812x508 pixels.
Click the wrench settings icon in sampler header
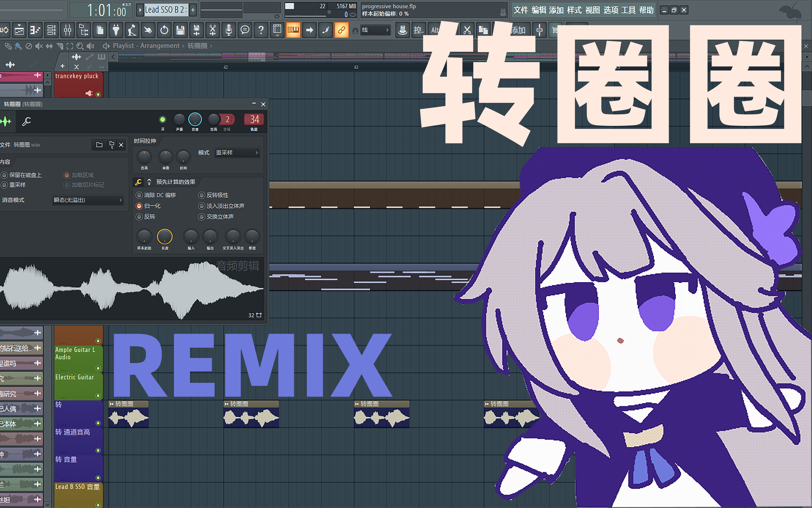pyautogui.click(x=26, y=121)
